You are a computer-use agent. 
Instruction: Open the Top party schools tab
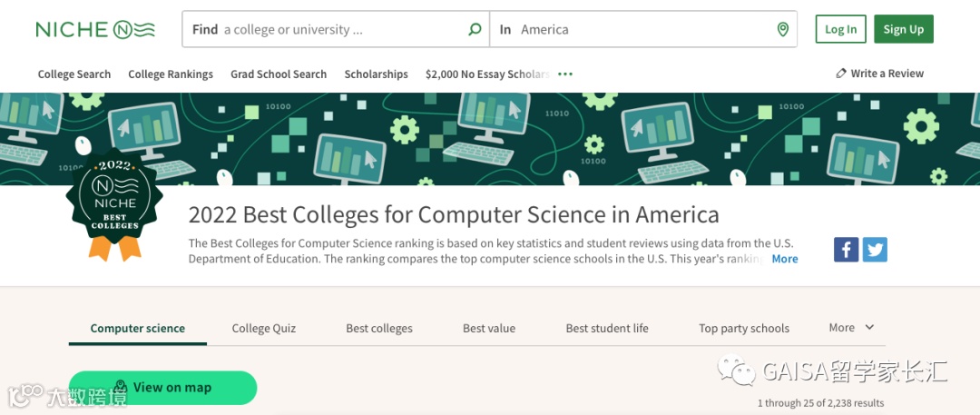click(744, 328)
